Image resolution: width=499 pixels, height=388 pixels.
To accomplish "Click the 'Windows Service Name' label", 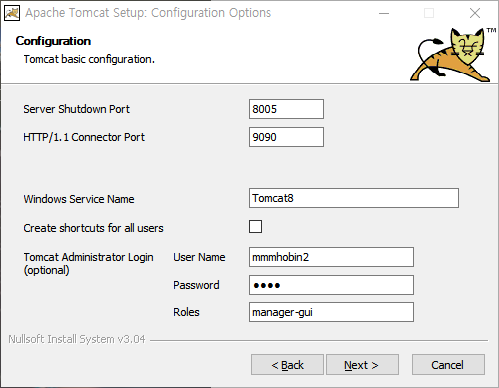I will pos(79,199).
